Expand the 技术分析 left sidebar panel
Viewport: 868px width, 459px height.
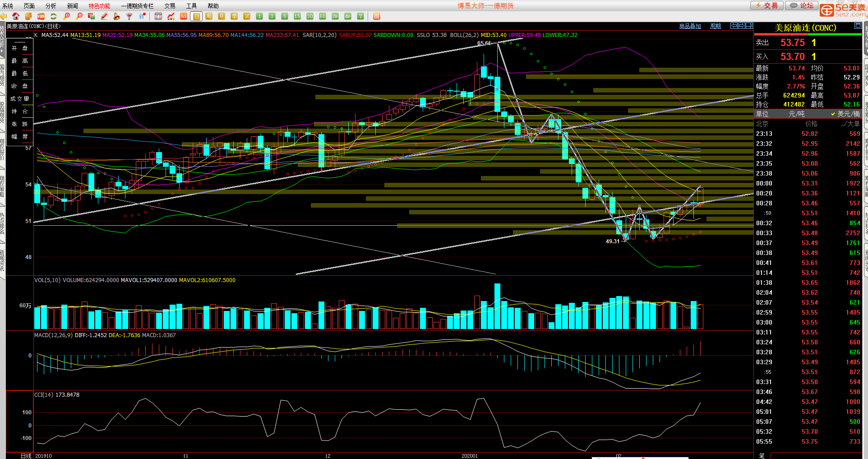pos(2,36)
